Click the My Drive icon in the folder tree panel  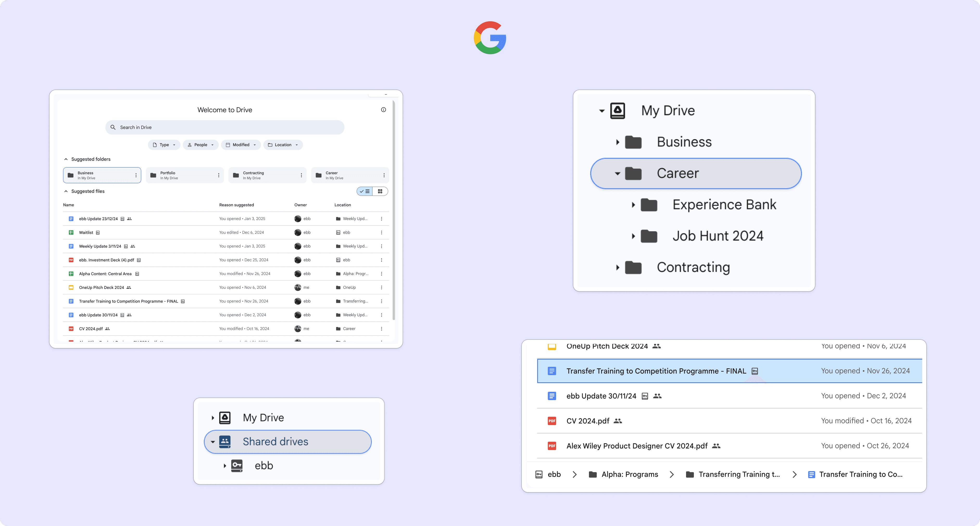[617, 111]
